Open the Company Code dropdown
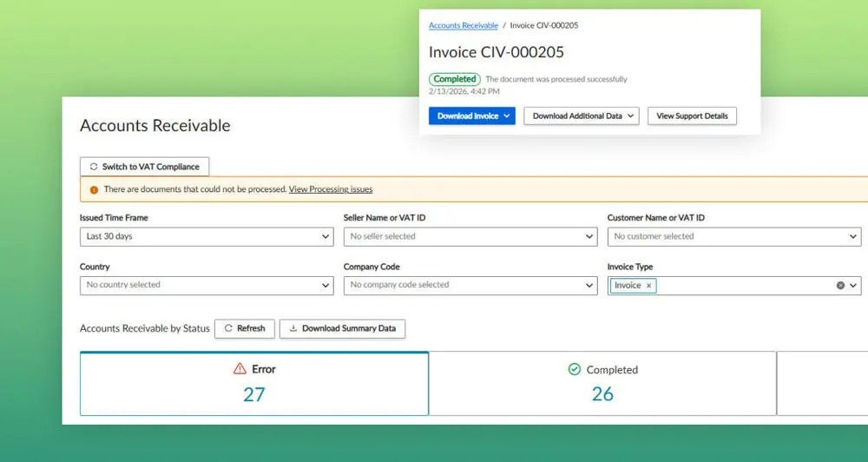Image resolution: width=868 pixels, height=462 pixels. pyautogui.click(x=470, y=286)
